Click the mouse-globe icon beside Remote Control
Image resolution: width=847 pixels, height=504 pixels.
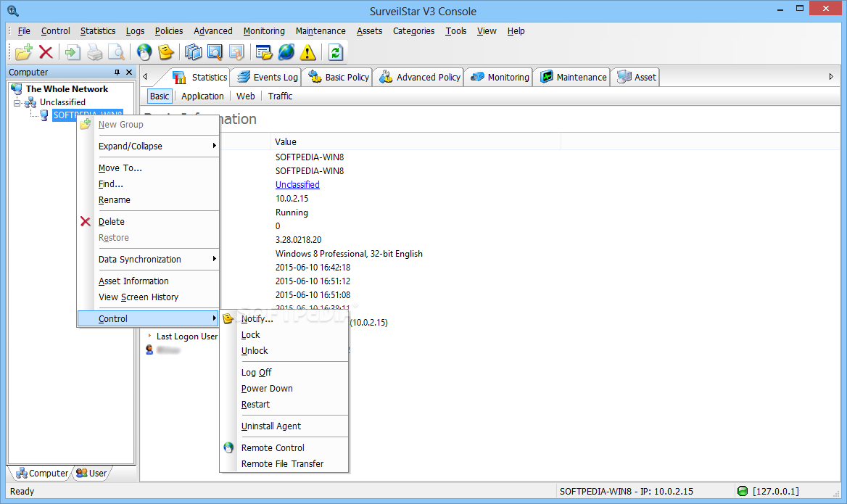(x=228, y=448)
